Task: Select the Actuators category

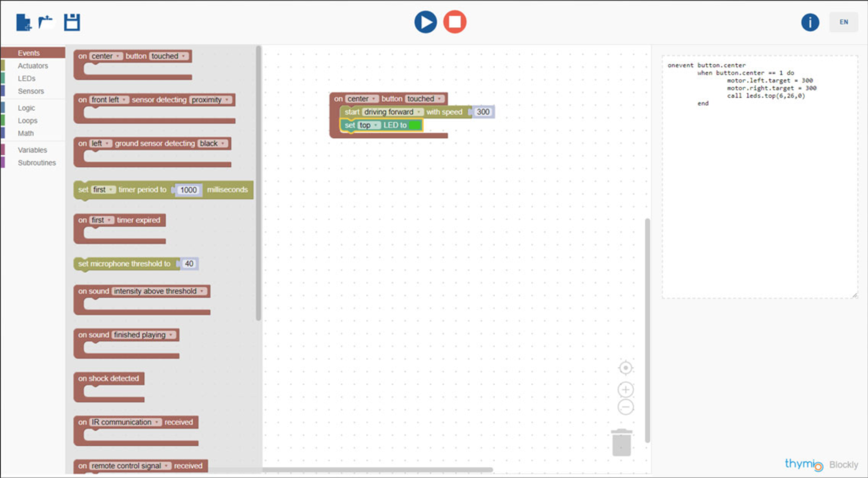Action: pyautogui.click(x=33, y=66)
